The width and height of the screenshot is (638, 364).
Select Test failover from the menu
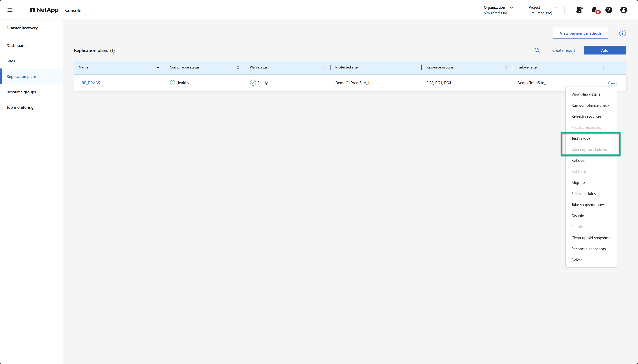click(x=581, y=138)
